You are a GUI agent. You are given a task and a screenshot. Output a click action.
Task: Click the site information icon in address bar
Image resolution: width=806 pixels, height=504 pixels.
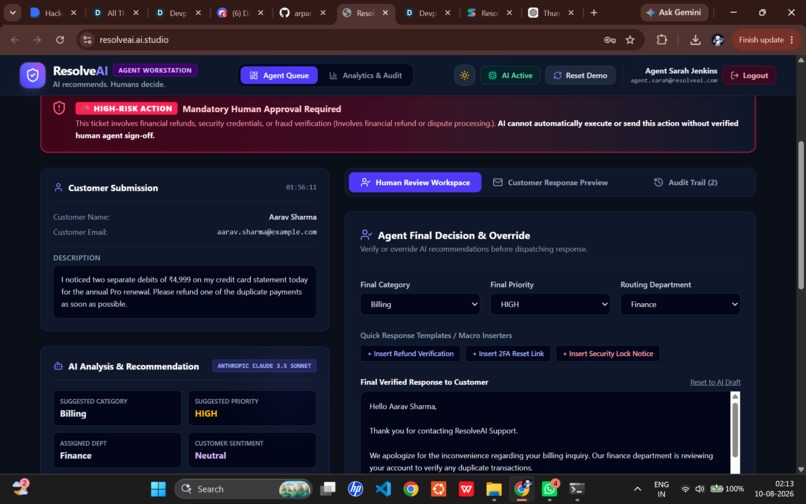click(x=87, y=40)
